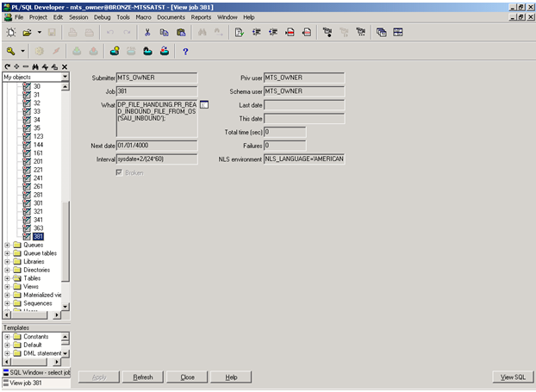Click the Next date input field
The width and height of the screenshot is (536, 392).
coord(157,146)
